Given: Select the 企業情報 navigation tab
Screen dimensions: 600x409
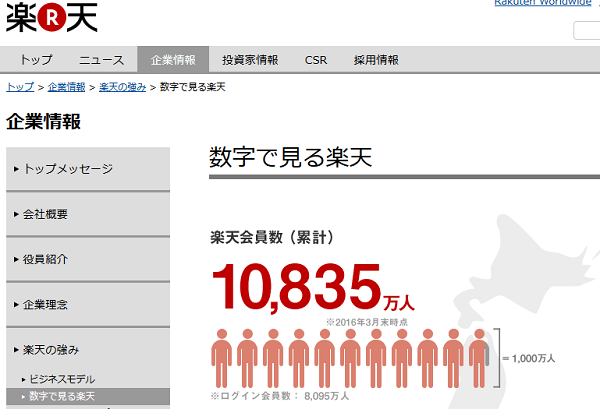Looking at the screenshot, I should (173, 60).
